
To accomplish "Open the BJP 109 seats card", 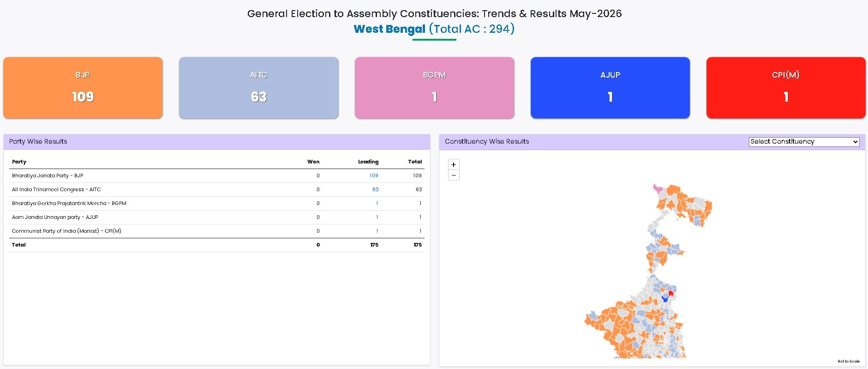I will click(83, 88).
